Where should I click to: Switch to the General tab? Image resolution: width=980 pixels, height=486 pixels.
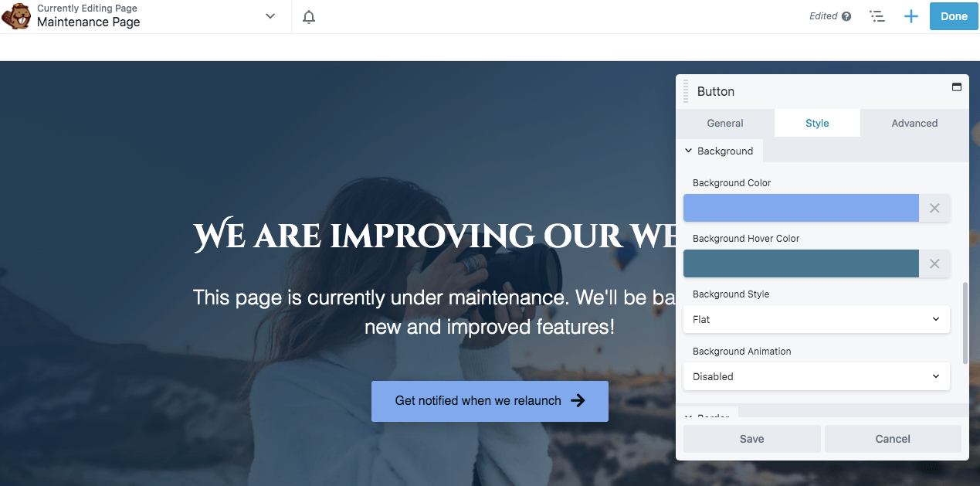point(725,123)
